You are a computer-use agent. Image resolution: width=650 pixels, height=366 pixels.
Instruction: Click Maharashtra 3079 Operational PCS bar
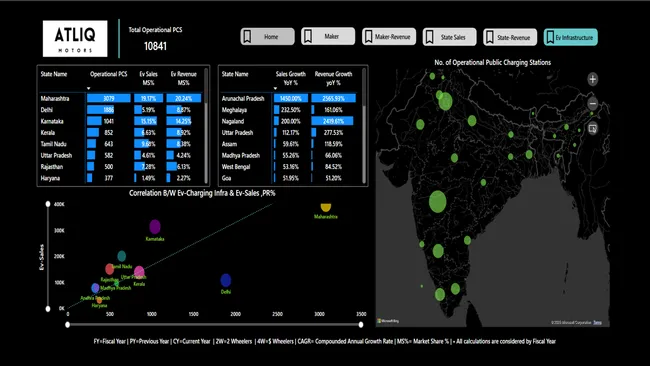coord(109,98)
